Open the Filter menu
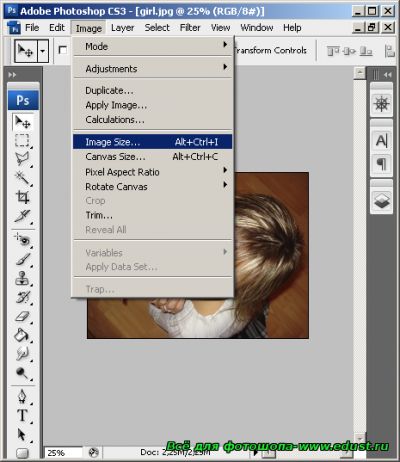Viewport: 400px width, 462px height. click(190, 28)
